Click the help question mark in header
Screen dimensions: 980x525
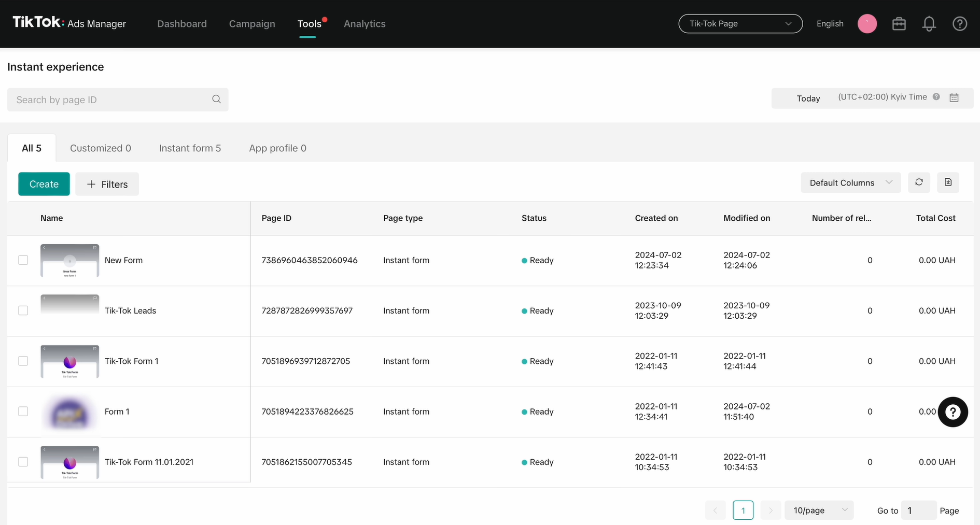click(x=959, y=24)
